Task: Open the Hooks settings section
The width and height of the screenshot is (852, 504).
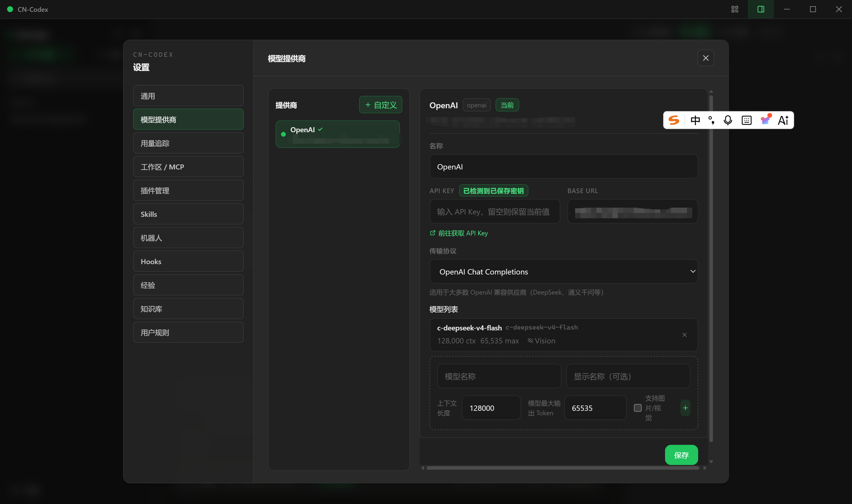Action: [x=188, y=261]
